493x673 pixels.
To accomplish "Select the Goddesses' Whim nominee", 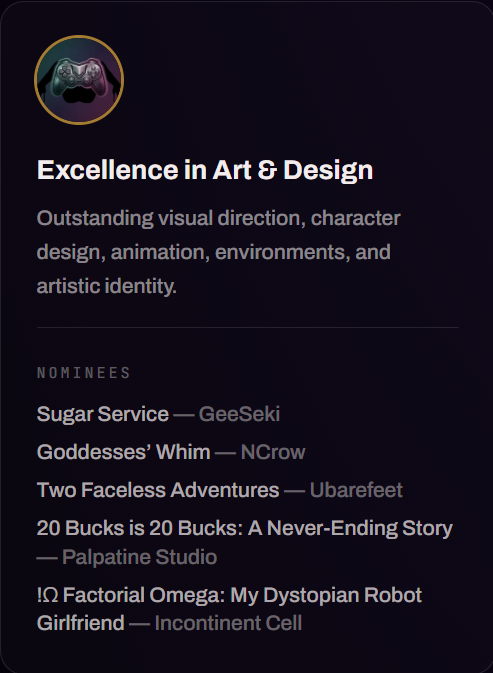I will pyautogui.click(x=124, y=452).
